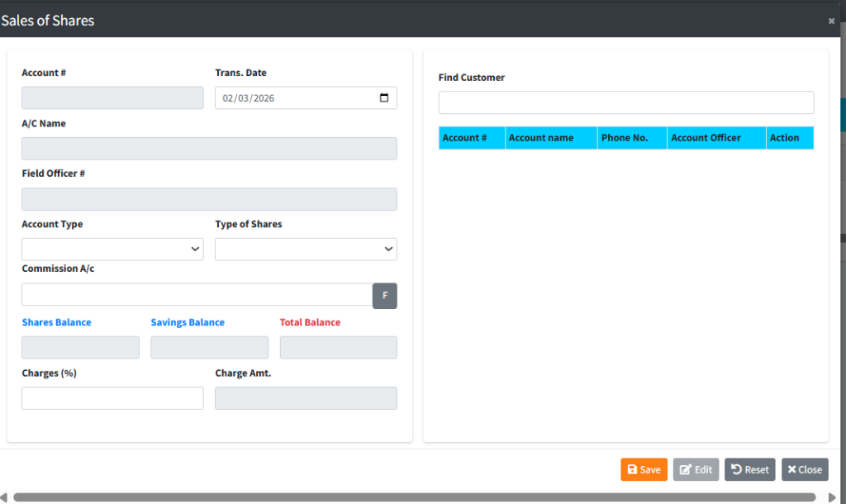The height and width of the screenshot is (504, 846).
Task: Click the Find Customer search field
Action: point(625,102)
